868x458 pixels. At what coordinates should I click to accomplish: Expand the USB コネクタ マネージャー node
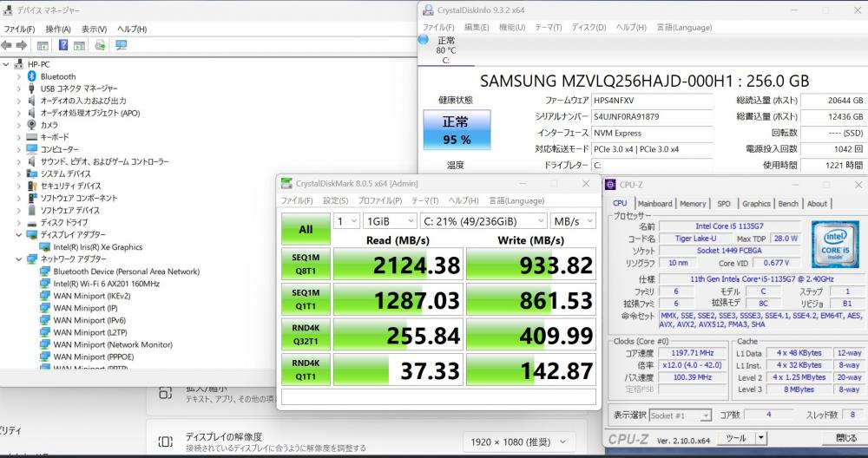(x=19, y=88)
